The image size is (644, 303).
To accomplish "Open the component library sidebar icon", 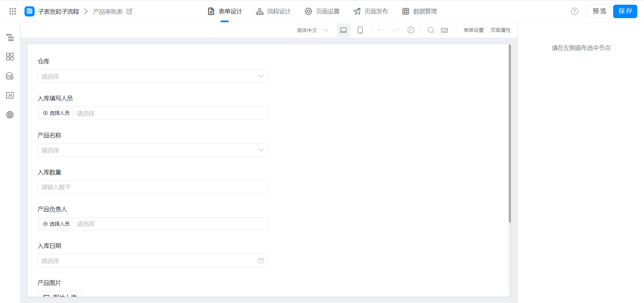I will (x=10, y=56).
